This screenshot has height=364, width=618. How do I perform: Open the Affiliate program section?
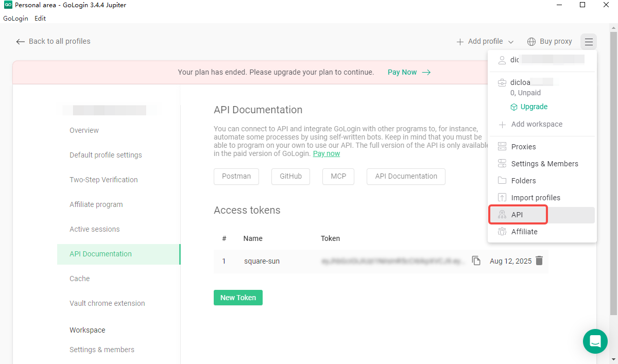(96, 204)
